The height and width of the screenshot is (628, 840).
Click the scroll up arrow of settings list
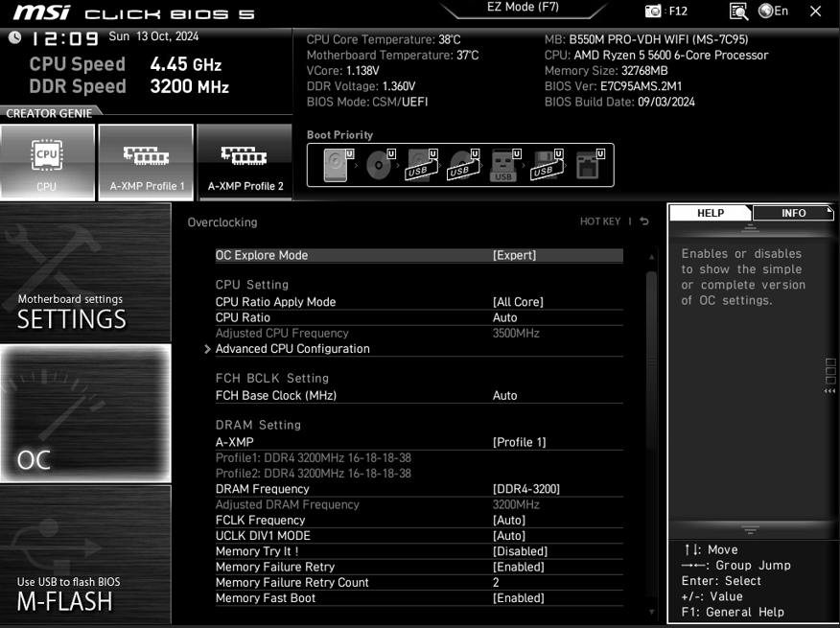[651, 257]
